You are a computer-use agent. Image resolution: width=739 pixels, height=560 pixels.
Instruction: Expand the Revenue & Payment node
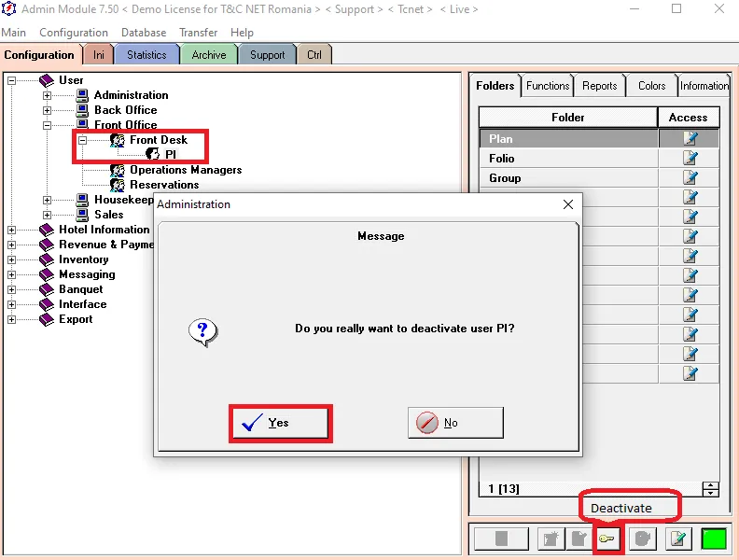pos(11,245)
